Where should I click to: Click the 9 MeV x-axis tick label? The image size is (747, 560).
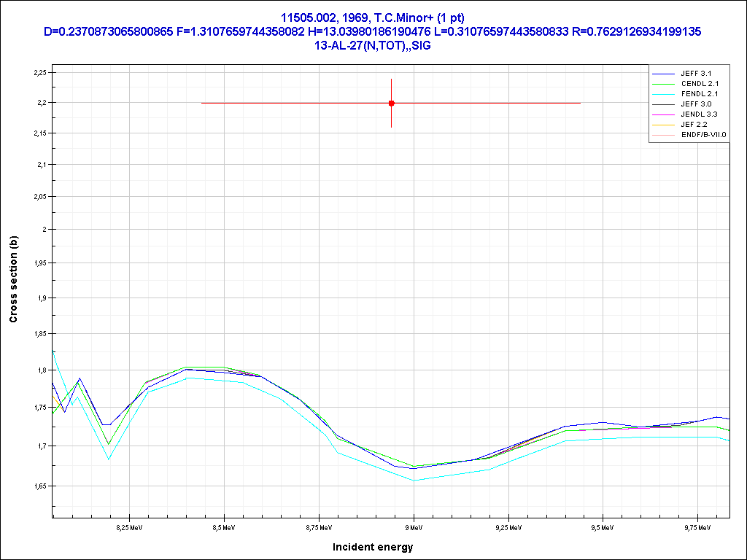pyautogui.click(x=414, y=526)
